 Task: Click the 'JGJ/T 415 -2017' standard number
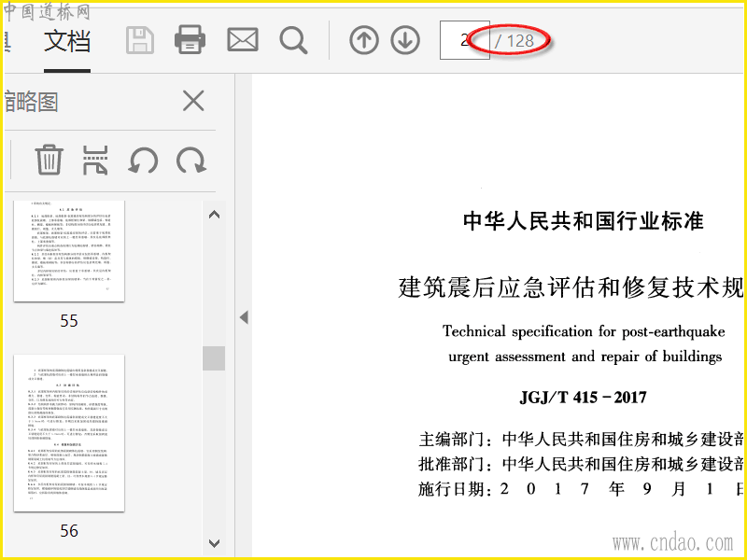(x=583, y=398)
